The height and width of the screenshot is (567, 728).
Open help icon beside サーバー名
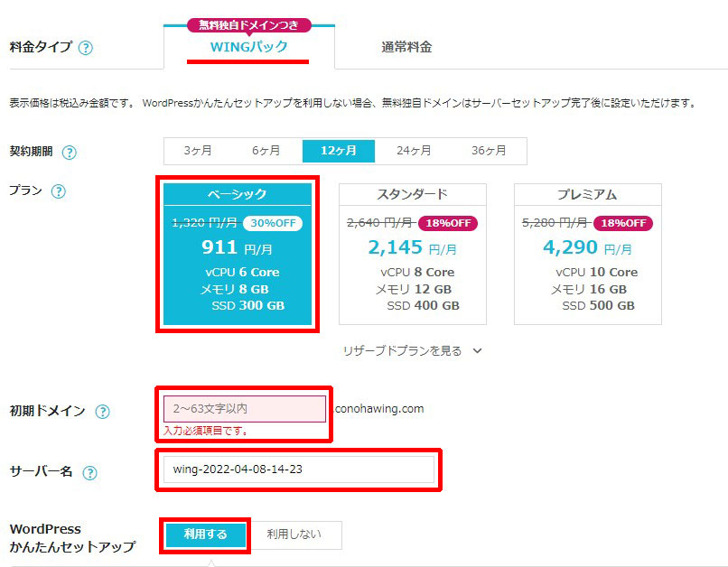tap(89, 473)
